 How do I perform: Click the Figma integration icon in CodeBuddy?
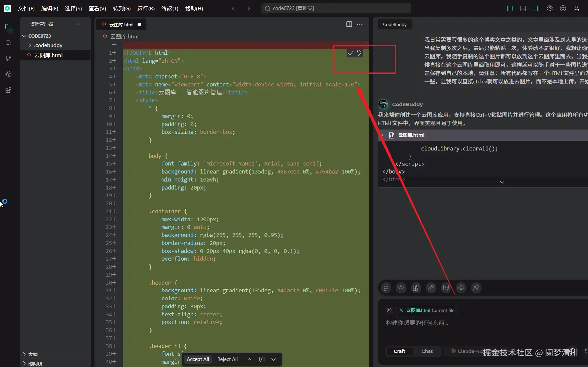coord(386,288)
